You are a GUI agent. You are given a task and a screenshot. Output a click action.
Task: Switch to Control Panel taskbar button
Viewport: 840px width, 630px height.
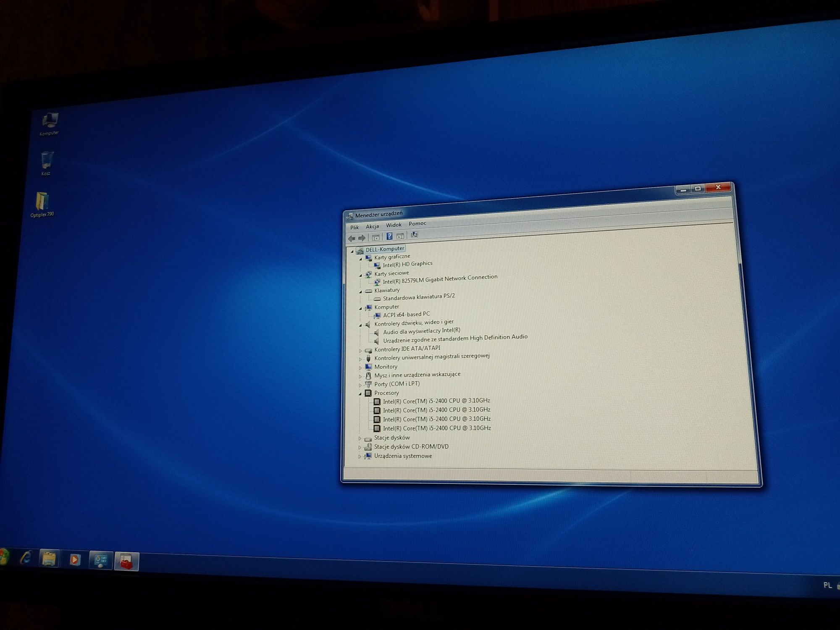tap(101, 560)
